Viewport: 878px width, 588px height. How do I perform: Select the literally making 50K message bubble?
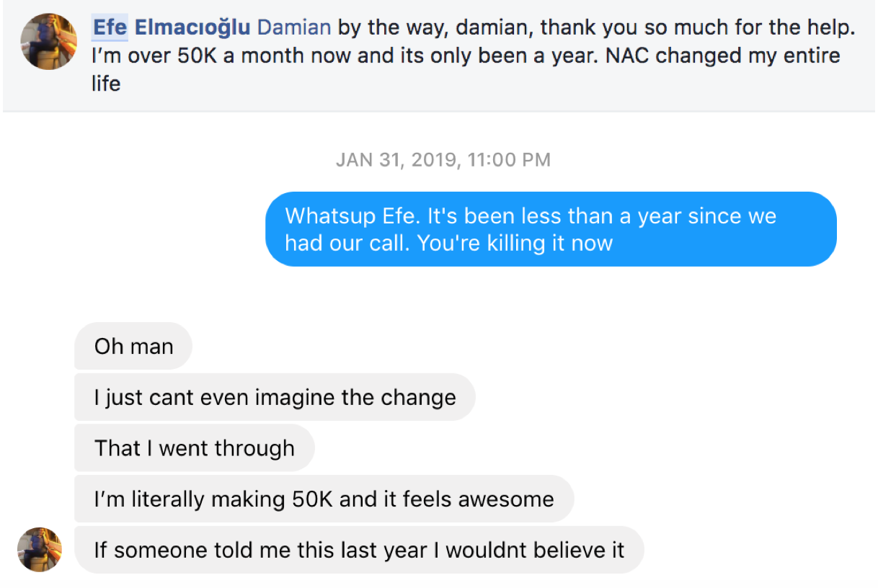coord(324,499)
